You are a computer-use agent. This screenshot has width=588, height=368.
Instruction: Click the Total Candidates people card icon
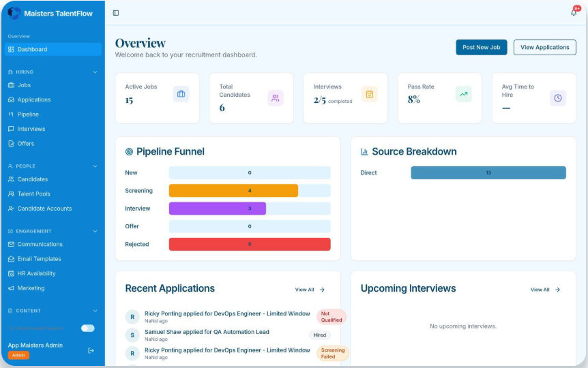pyautogui.click(x=276, y=98)
